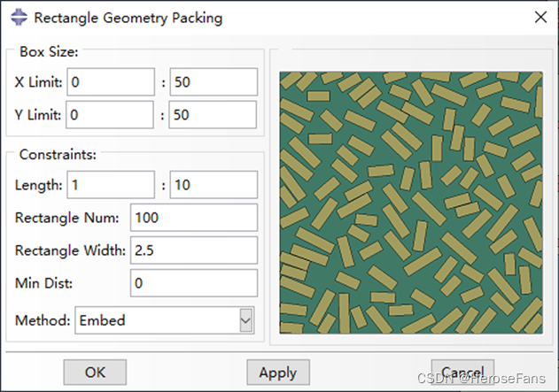Focus the X Limit minimum field
Image resolution: width=559 pixels, height=392 pixels.
[x=110, y=82]
